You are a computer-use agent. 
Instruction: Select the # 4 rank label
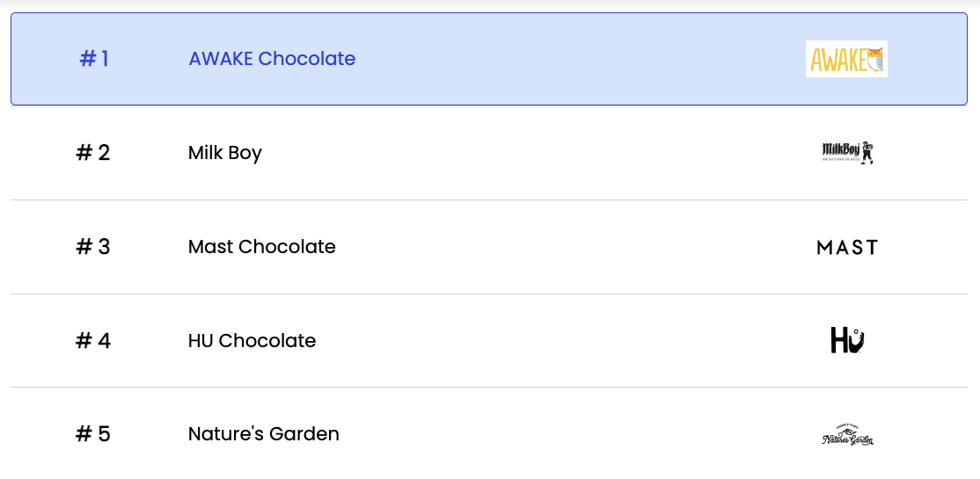(x=93, y=341)
